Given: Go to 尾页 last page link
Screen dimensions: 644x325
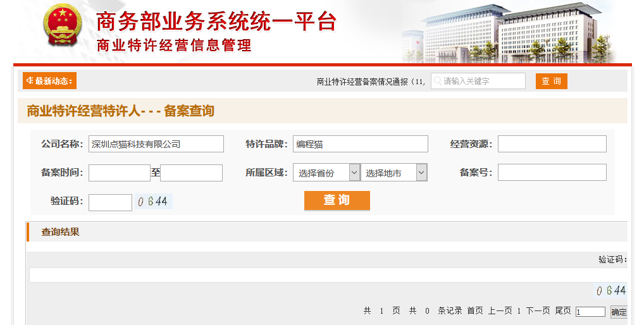Looking at the screenshot, I should [563, 310].
